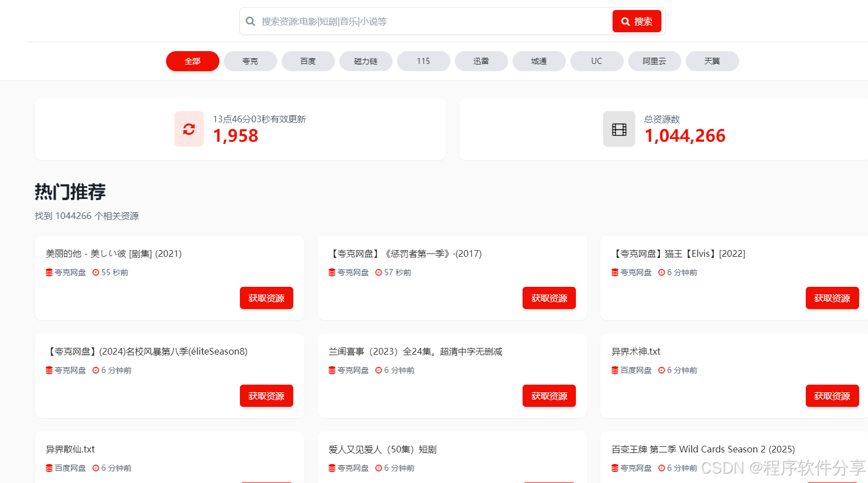Click the 1,958 valid updates count
Image resolution: width=868 pixels, height=483 pixels.
pyautogui.click(x=235, y=136)
